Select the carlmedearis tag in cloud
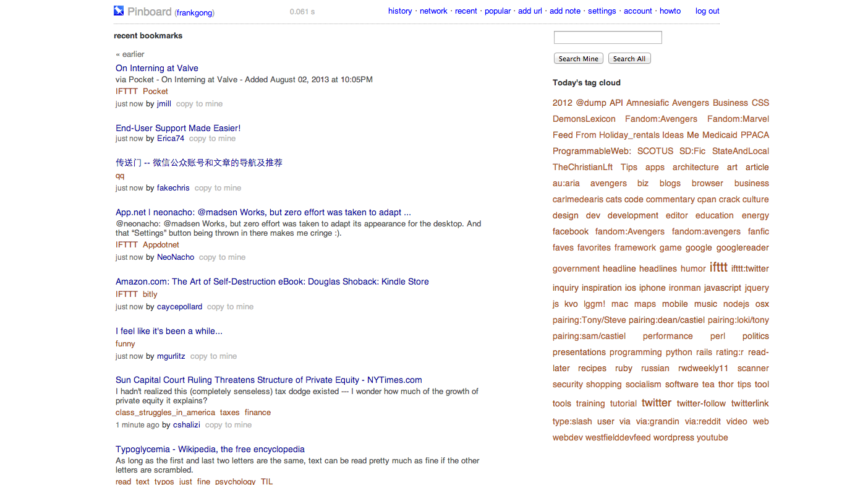 pyautogui.click(x=578, y=200)
